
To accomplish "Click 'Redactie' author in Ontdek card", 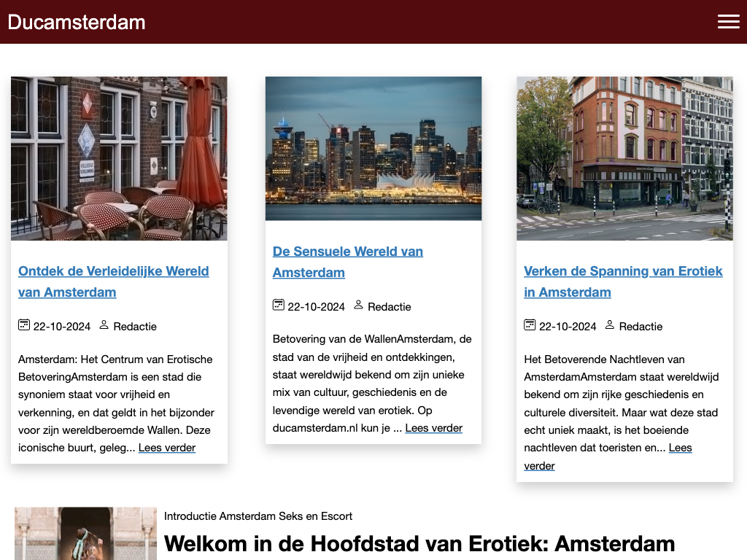I will (x=135, y=327).
